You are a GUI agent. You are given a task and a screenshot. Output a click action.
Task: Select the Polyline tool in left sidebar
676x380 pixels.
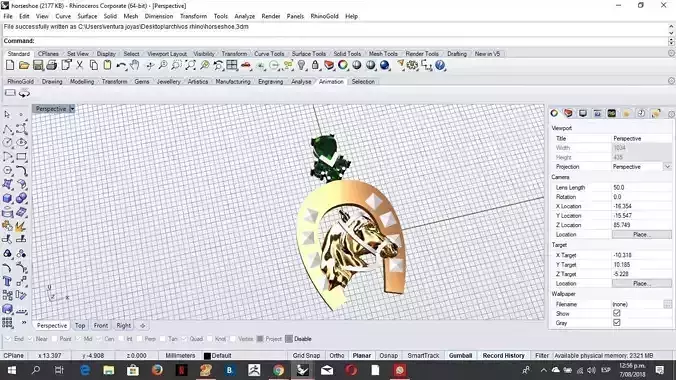(7, 129)
